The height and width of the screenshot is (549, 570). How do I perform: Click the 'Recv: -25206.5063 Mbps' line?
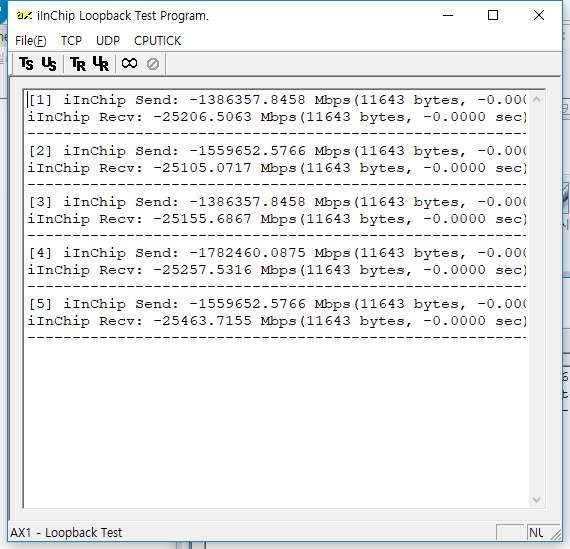click(277, 117)
